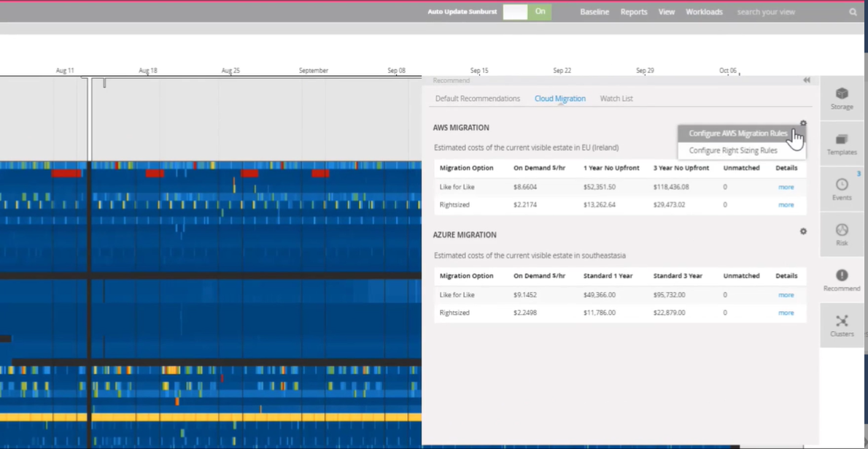Image resolution: width=868 pixels, height=449 pixels.
Task: Click the AZURE MIGRATION heading
Action: pyautogui.click(x=465, y=235)
